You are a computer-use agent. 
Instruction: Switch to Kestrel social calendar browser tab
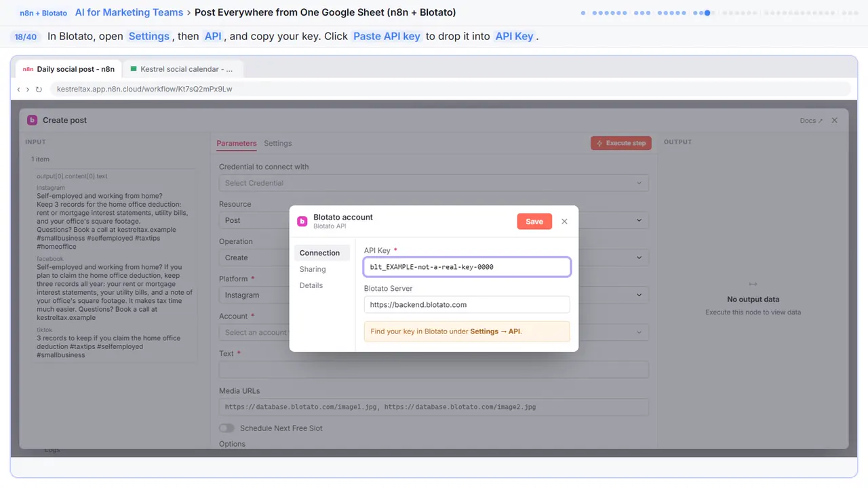pyautogui.click(x=183, y=69)
